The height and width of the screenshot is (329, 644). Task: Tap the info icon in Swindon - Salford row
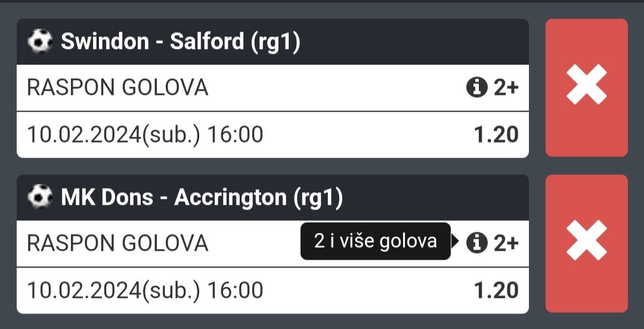pyautogui.click(x=477, y=88)
